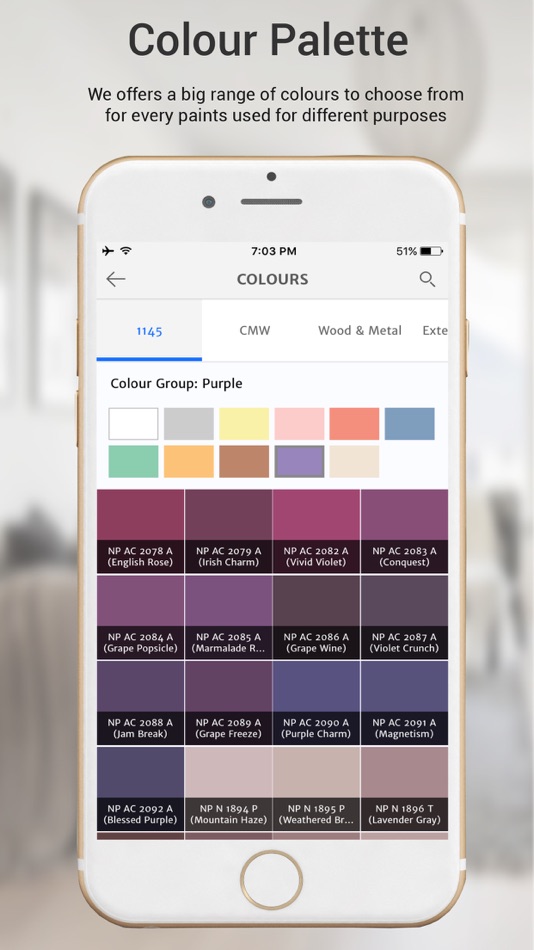
Task: Switch to the 1145 tab
Action: (149, 331)
